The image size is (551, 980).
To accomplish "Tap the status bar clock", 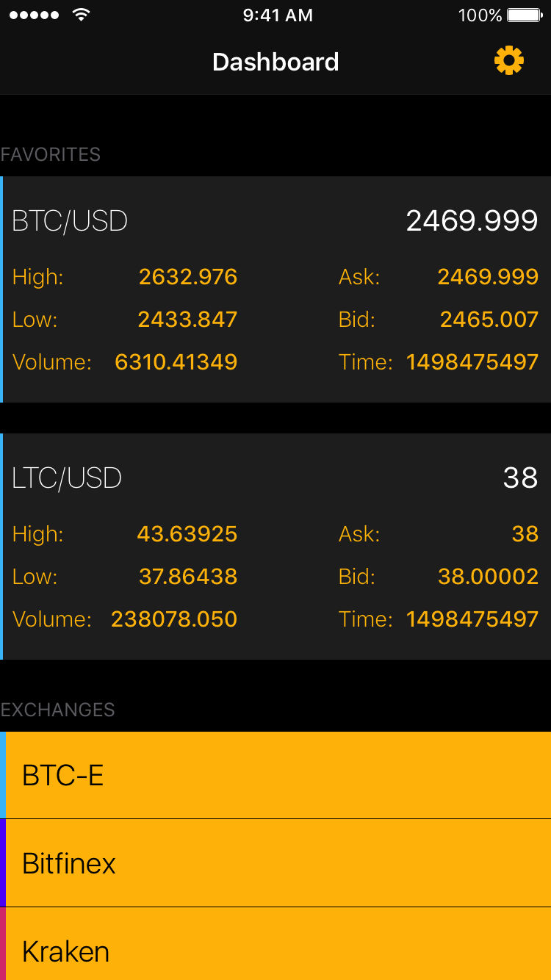I will (x=278, y=15).
